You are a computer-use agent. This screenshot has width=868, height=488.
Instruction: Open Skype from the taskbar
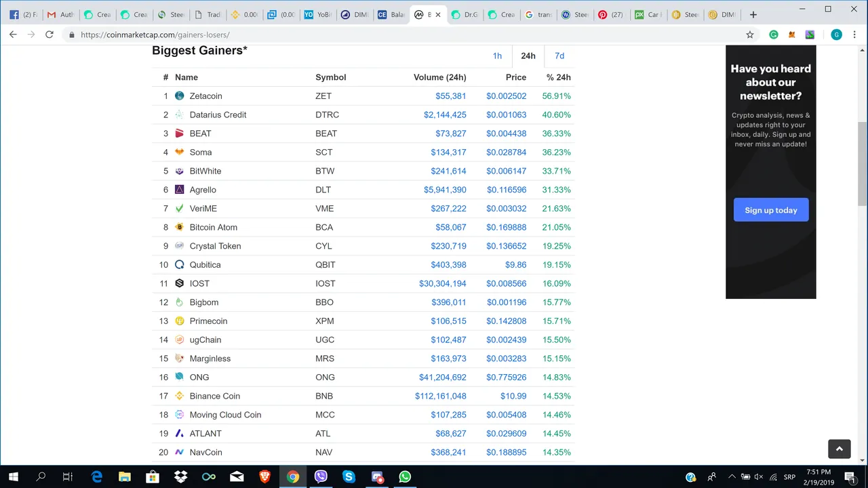349,477
